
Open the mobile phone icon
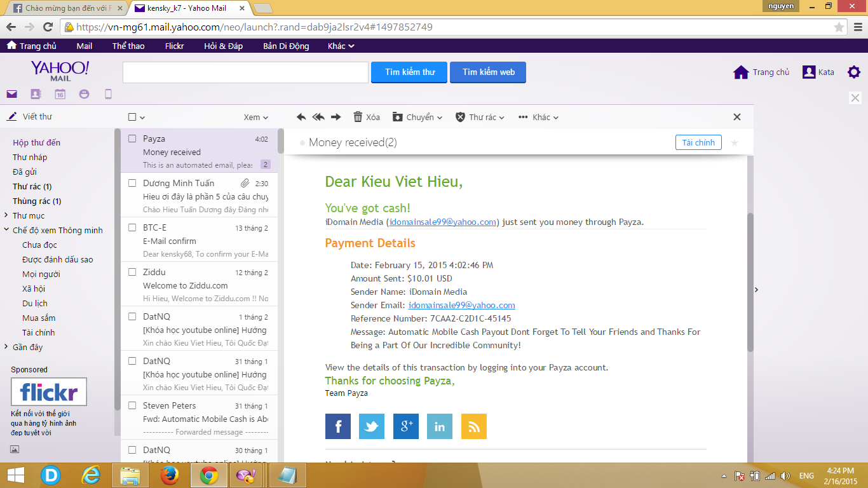(108, 95)
